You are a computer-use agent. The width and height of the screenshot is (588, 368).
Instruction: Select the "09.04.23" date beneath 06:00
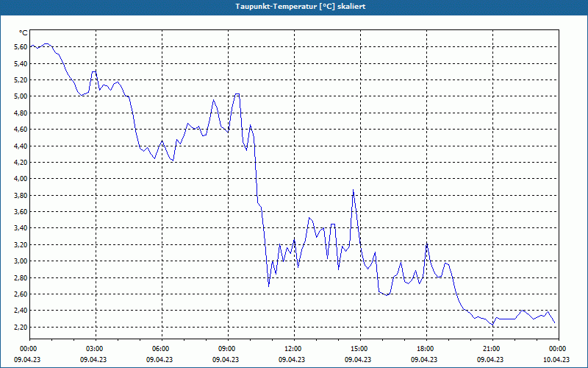tap(159, 359)
